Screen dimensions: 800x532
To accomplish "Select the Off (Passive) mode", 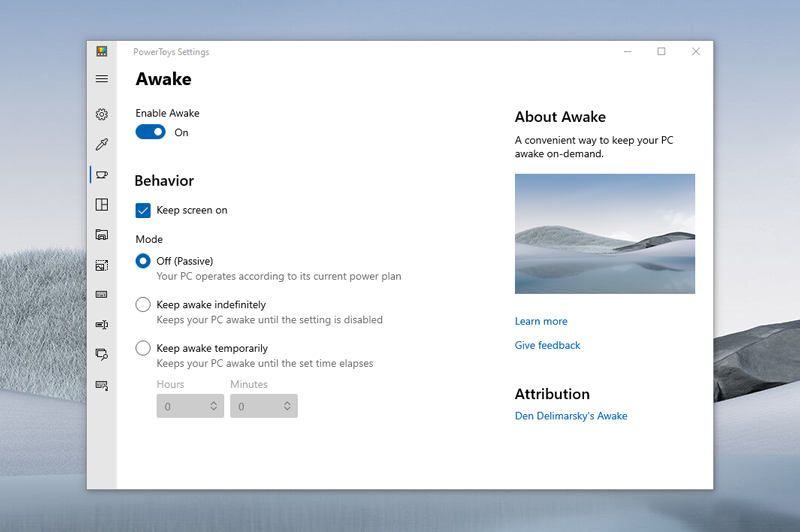I will pyautogui.click(x=143, y=261).
